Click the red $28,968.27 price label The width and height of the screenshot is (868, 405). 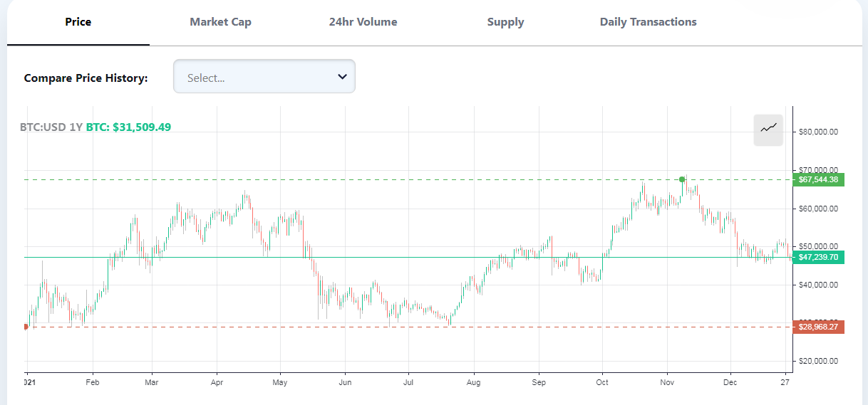pos(818,327)
